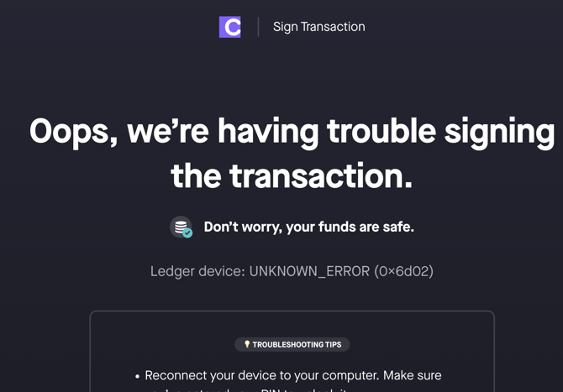Click the word "Oops" in the heading
563x392 pixels.
point(70,131)
